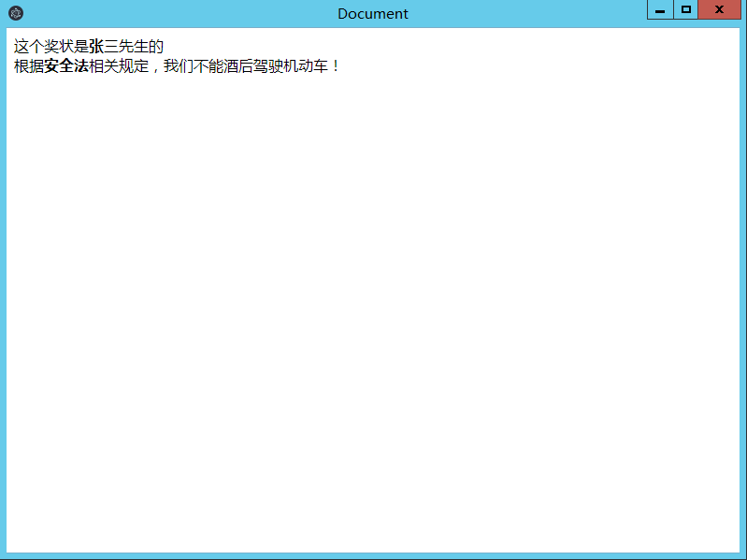
Task: Click the Electron app icon in title bar
Action: tap(16, 13)
